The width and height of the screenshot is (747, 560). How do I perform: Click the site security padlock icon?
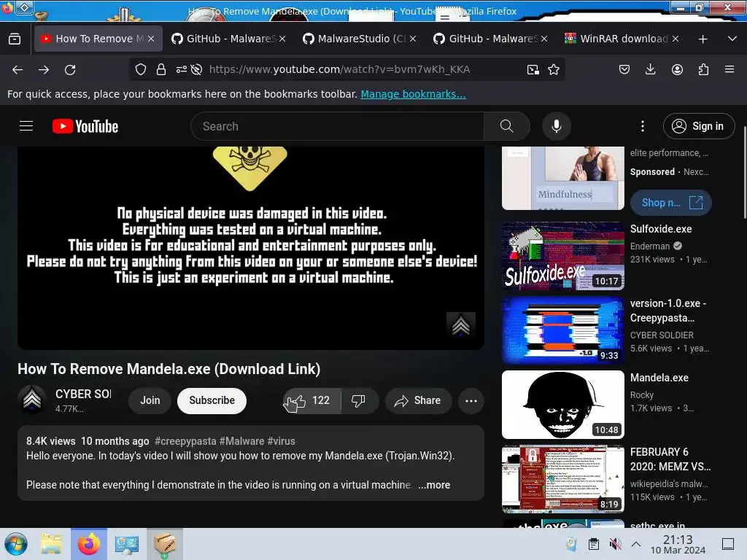coord(161,69)
